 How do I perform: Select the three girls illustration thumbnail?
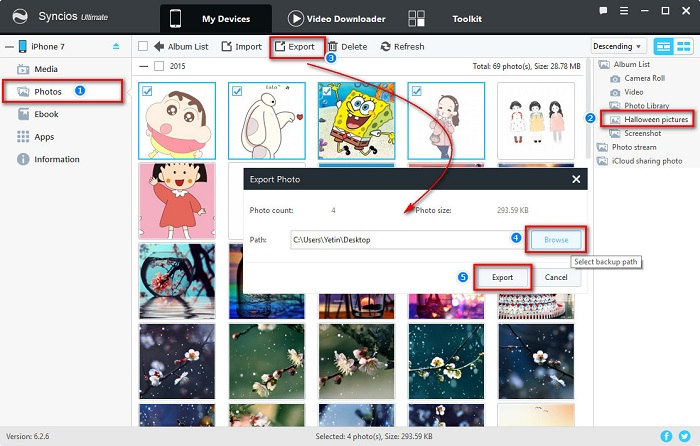pos(536,121)
